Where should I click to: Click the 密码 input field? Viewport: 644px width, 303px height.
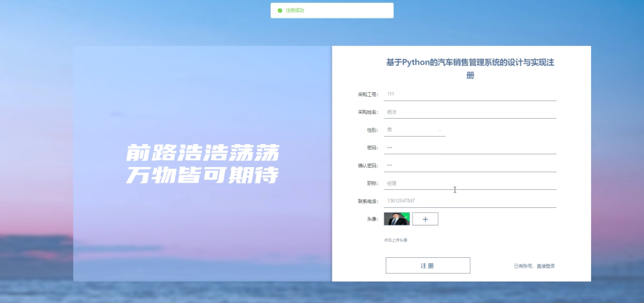tap(470, 147)
